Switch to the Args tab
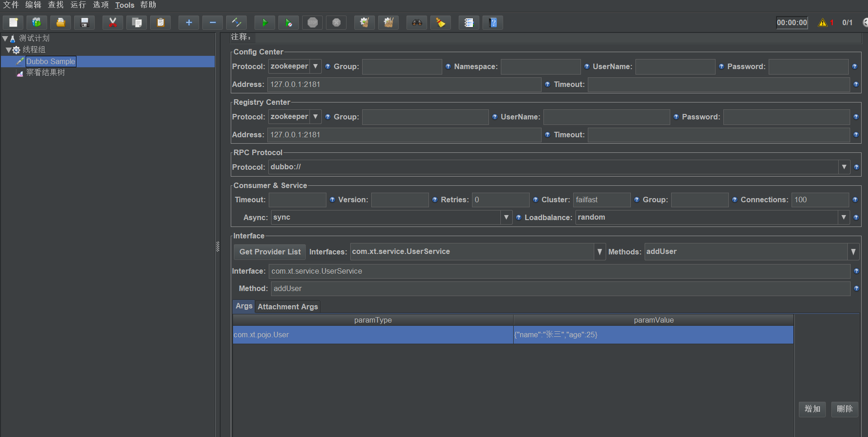Screen dimensions: 868x437 pyautogui.click(x=244, y=306)
